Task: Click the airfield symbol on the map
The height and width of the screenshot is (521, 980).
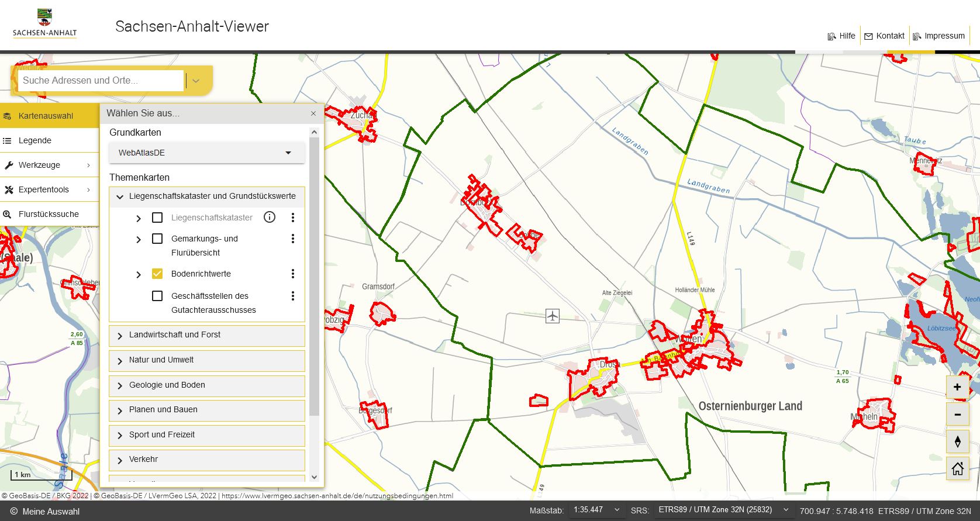Action: tap(553, 316)
